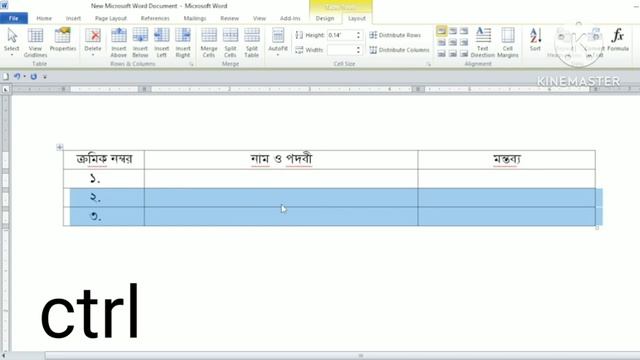This screenshot has height=360, width=640.
Task: Click New document icon in Quick Access
Action: tap(5, 76)
